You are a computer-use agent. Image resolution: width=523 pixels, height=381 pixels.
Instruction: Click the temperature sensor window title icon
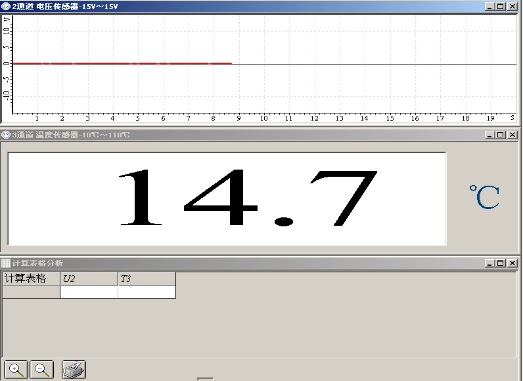coord(6,135)
